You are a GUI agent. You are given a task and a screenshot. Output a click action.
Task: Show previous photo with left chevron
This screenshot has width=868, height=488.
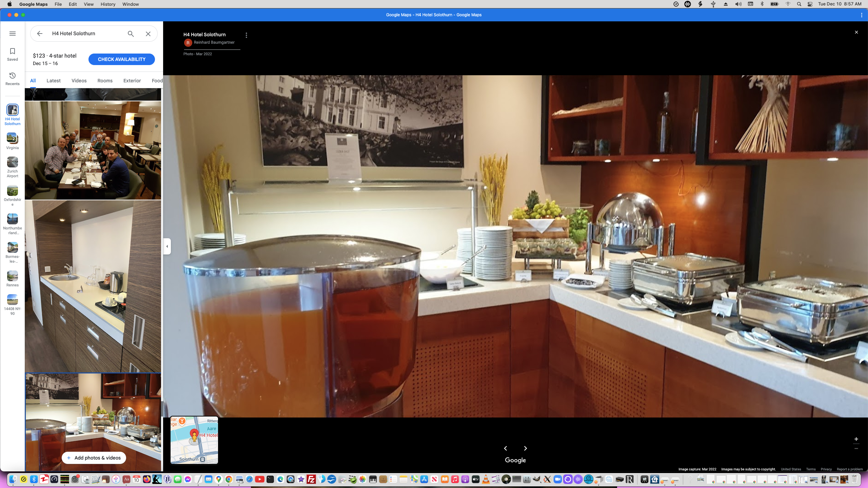pos(505,448)
